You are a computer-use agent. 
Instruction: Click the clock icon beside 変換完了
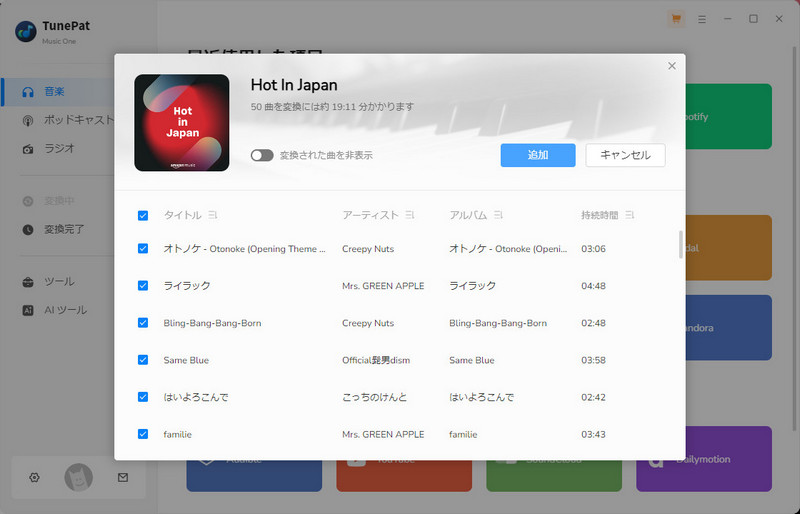click(x=28, y=230)
